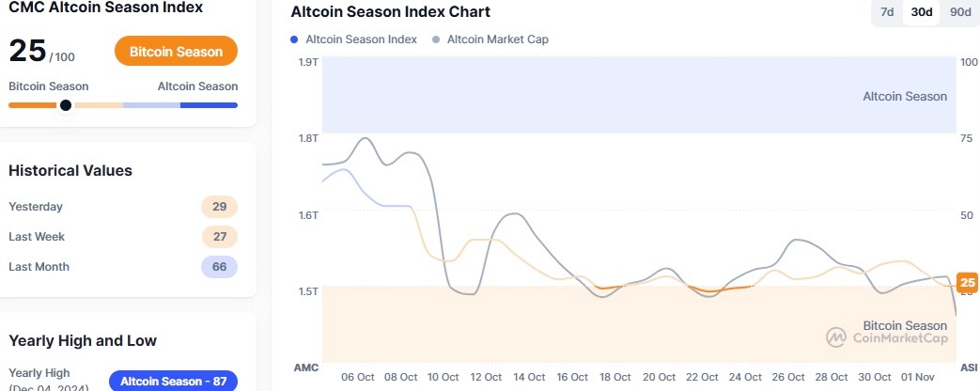The image size is (980, 391).
Task: Click gray dot beside Altcoin Market Cap
Action: tap(436, 39)
